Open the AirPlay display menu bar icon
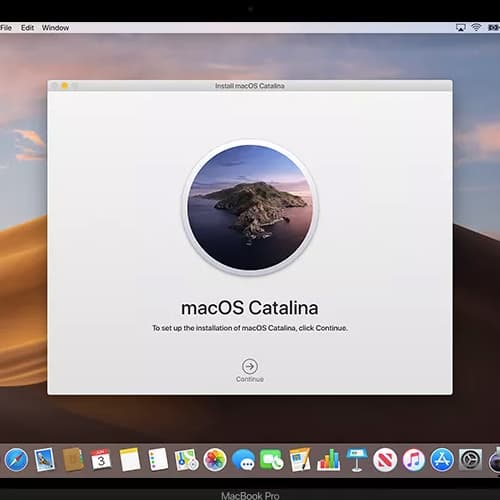This screenshot has width=500, height=500. pyautogui.click(x=461, y=28)
